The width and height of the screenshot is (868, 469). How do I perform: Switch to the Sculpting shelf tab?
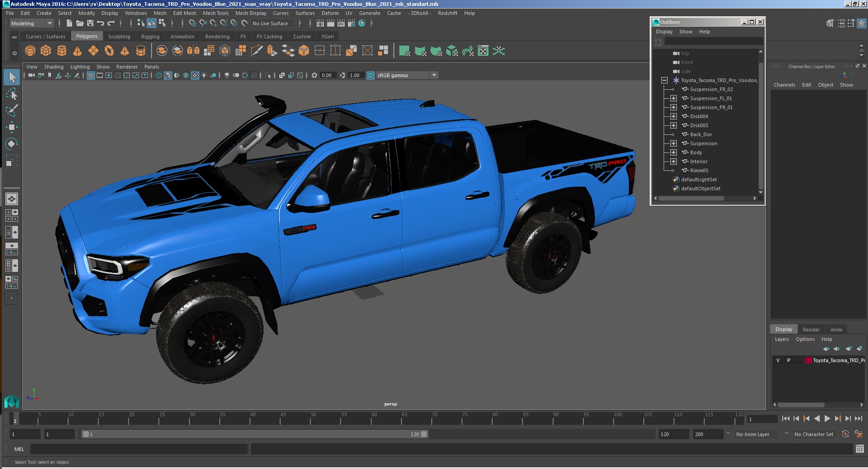[119, 37]
